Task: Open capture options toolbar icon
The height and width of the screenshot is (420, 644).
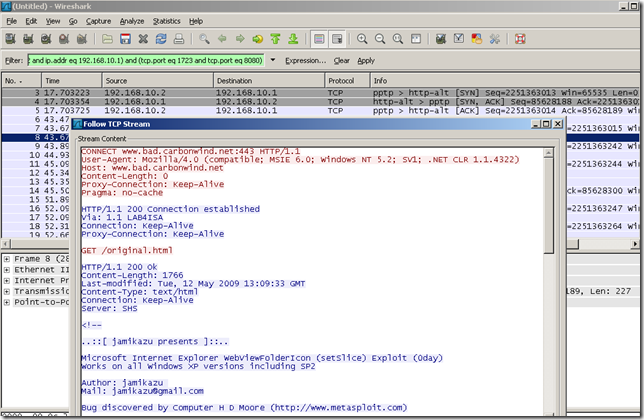Action: [28, 39]
